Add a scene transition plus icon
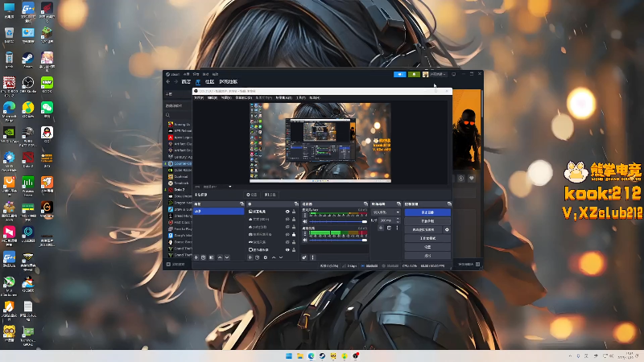644x362 pixels. pyautogui.click(x=381, y=228)
